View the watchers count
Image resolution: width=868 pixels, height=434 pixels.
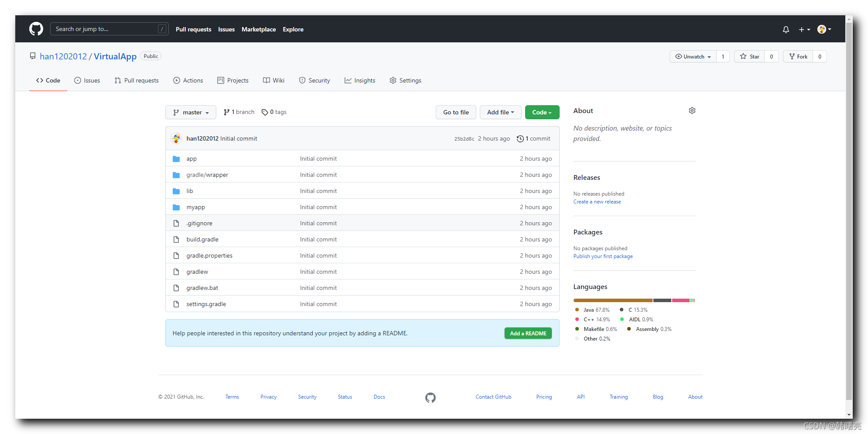tap(723, 57)
